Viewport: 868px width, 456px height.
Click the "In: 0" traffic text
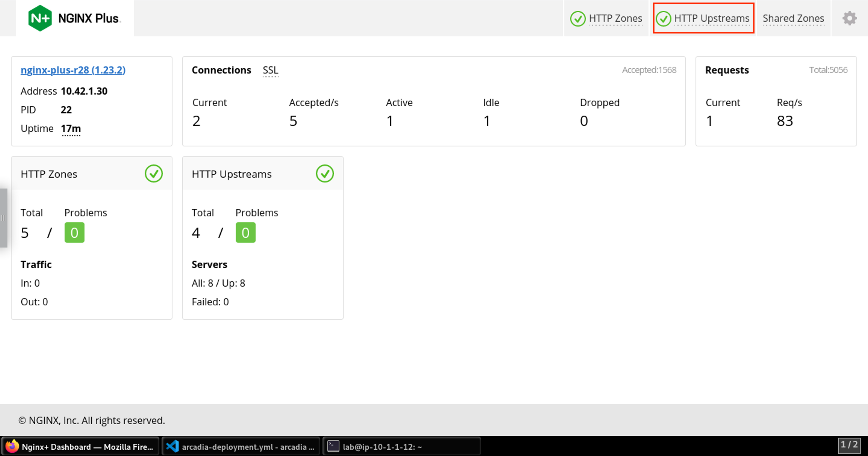30,283
